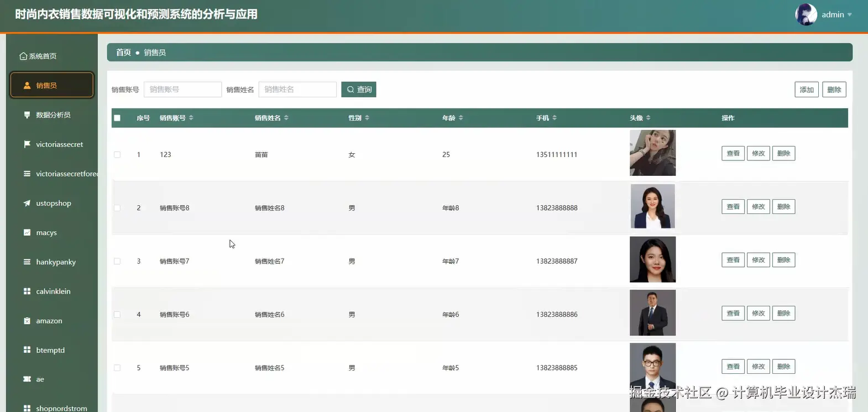Open the avatar photo for 销售姓名8

point(652,206)
